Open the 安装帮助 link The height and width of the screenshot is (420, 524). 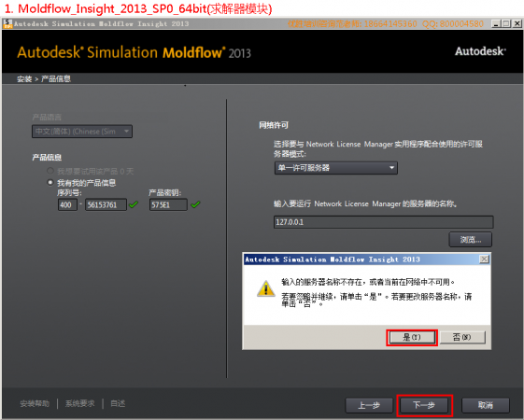point(35,403)
